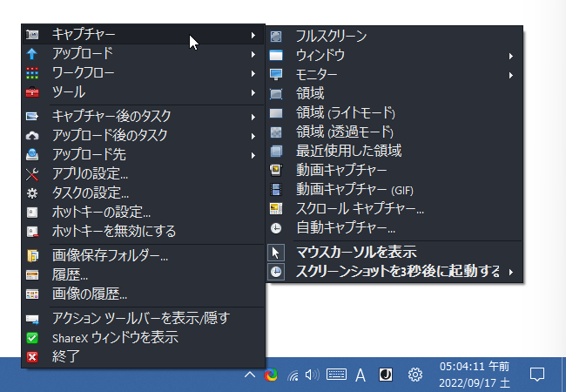
Task: Click the fullscreen icon beside フルスクリーン
Action: (x=276, y=36)
